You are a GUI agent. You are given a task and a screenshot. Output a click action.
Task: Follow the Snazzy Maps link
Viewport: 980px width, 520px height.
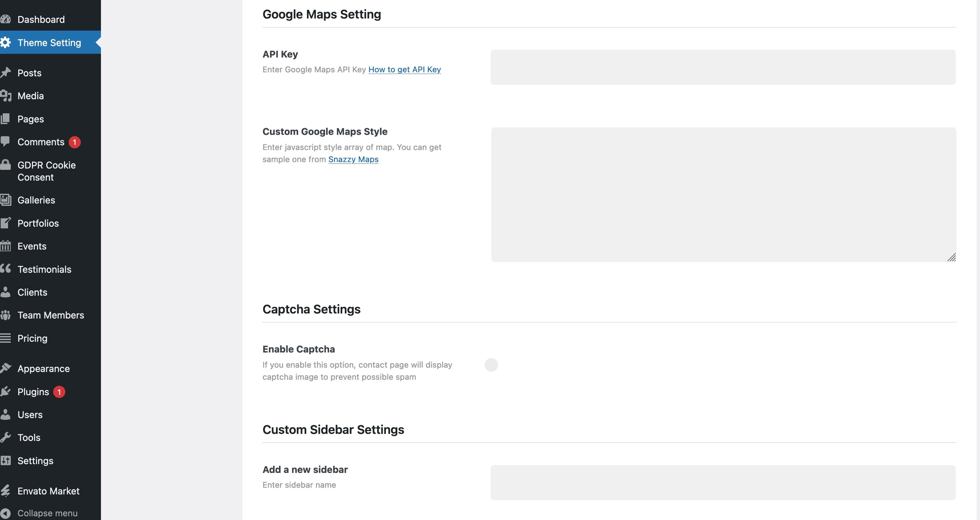[353, 159]
